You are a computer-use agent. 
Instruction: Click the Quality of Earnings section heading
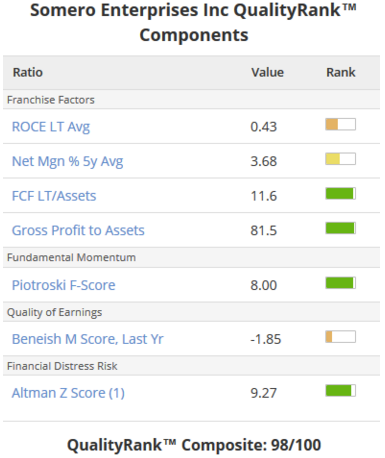[x=54, y=312]
